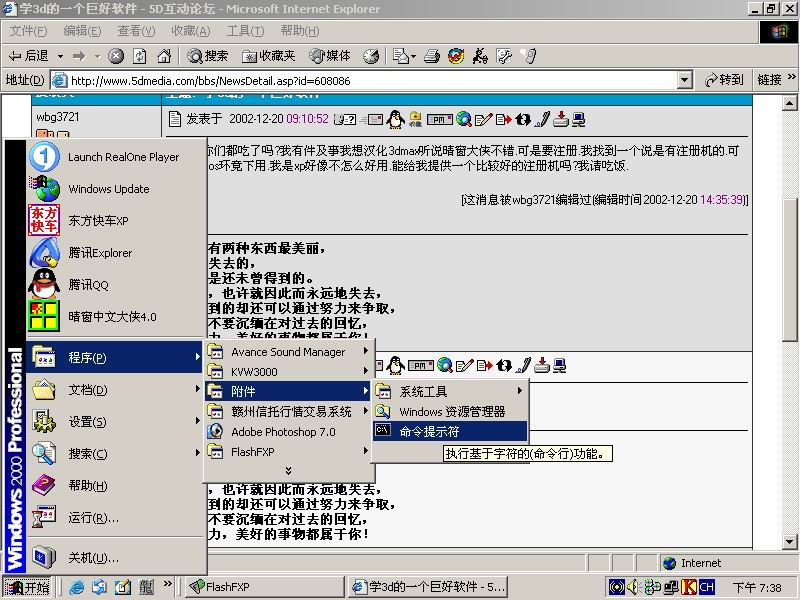Switch to FlashFXP taskbar button
Viewport: 800px width, 600px height.
(x=264, y=587)
